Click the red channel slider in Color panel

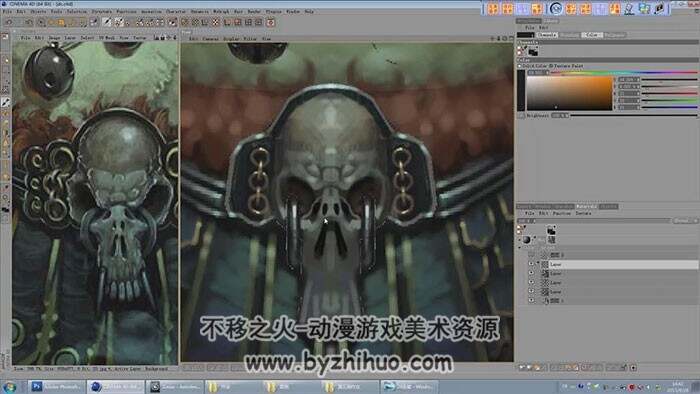click(670, 93)
